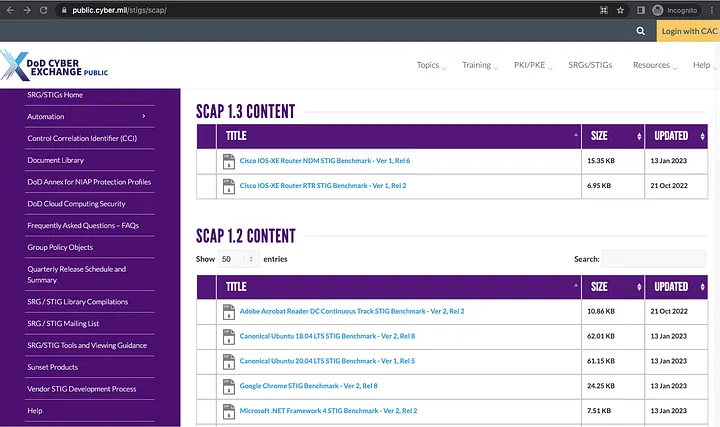Screen dimensions: 720x427
Task: Open the Training navigation menu
Action: click(x=480, y=65)
